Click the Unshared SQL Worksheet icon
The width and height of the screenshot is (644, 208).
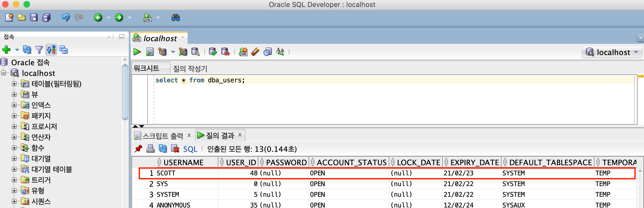tap(243, 52)
